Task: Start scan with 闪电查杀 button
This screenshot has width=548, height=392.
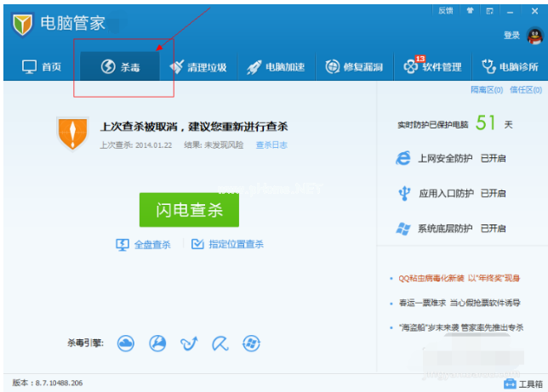Action: click(x=188, y=210)
